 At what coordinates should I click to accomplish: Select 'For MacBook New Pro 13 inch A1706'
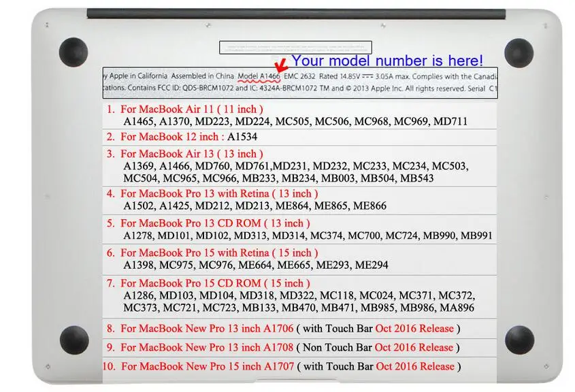pyautogui.click(x=207, y=329)
